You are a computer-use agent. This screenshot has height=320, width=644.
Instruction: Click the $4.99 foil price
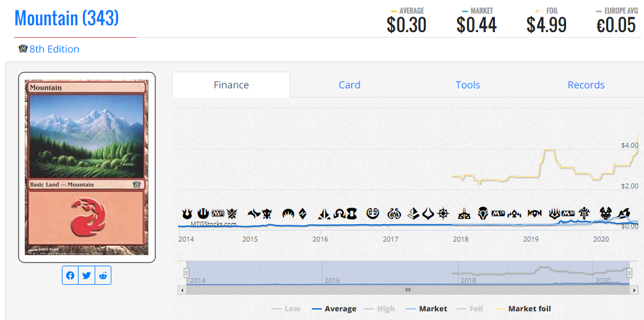coord(546,25)
